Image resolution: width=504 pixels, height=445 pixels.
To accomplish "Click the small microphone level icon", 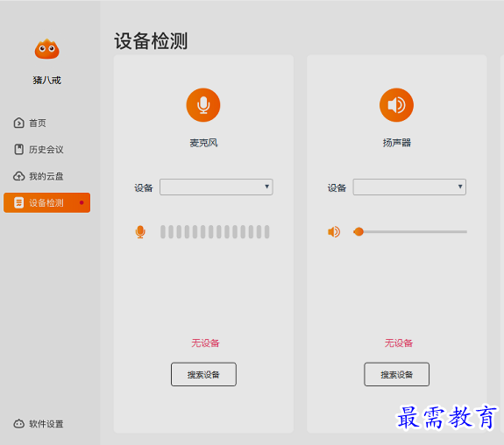I will (140, 231).
